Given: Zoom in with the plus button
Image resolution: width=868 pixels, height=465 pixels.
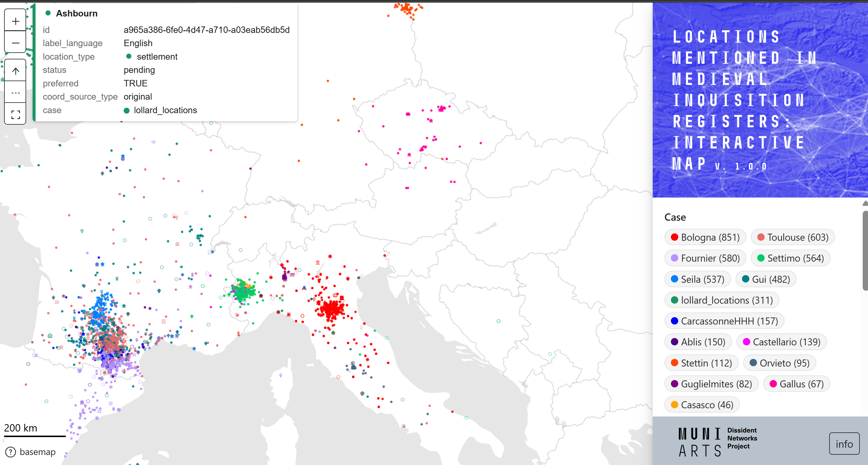Looking at the screenshot, I should (16, 21).
